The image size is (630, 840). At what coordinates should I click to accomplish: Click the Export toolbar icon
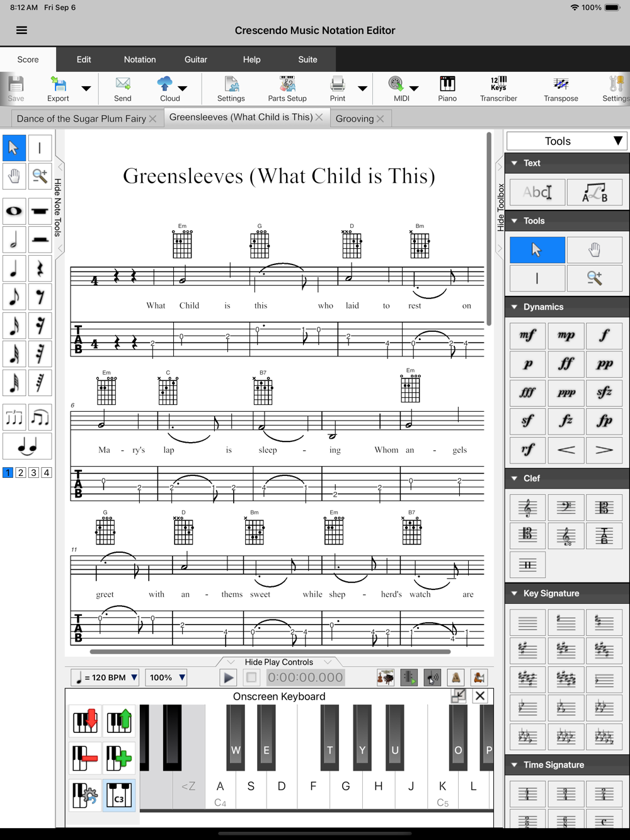click(x=58, y=89)
